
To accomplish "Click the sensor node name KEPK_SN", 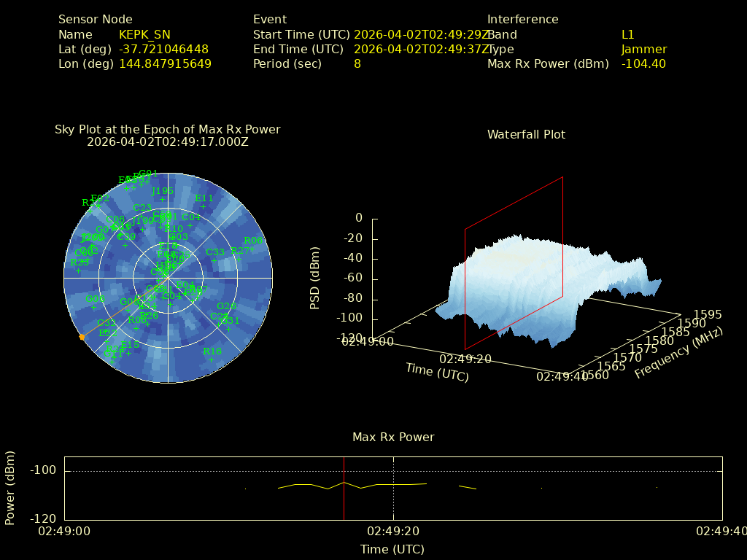I will click(x=147, y=35).
